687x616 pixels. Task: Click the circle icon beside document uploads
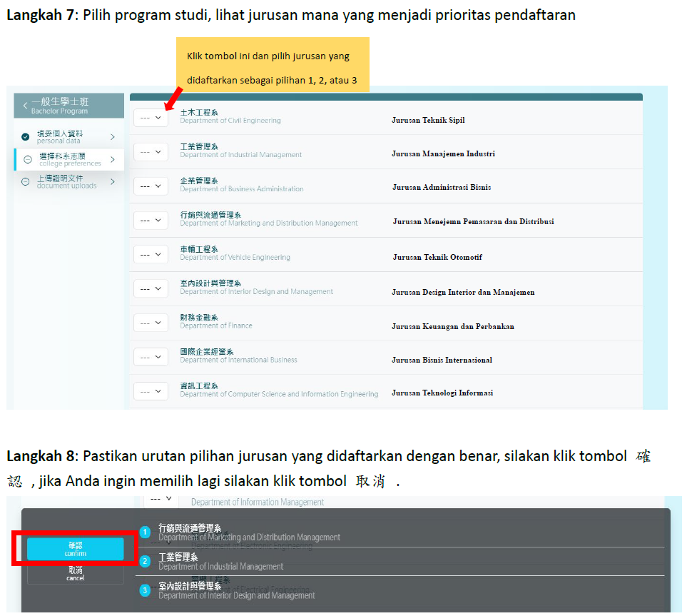pos(25,182)
